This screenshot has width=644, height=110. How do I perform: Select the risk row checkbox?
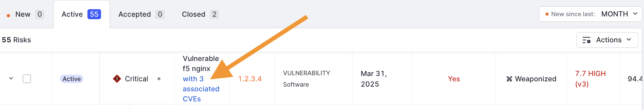click(27, 79)
